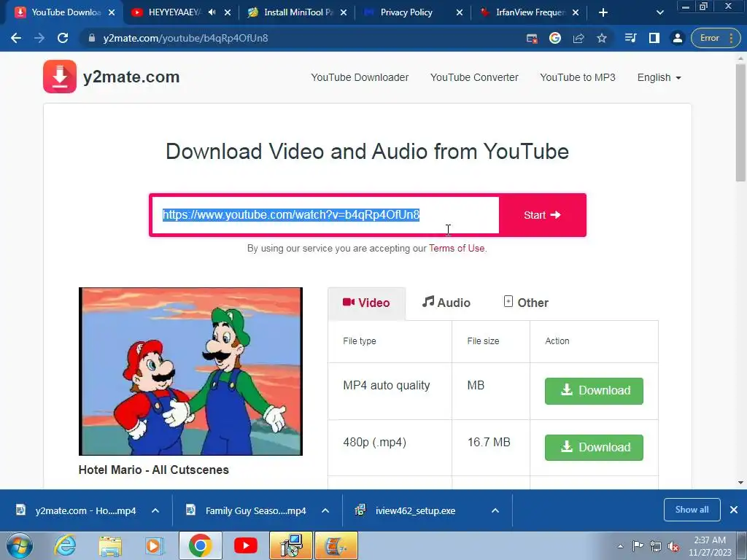
Task: Go back using browser back arrow
Action: 16,38
